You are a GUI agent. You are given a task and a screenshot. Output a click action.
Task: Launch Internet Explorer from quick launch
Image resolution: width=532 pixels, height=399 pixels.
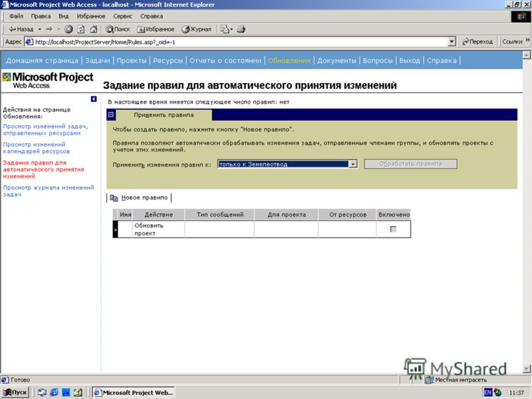click(x=55, y=392)
